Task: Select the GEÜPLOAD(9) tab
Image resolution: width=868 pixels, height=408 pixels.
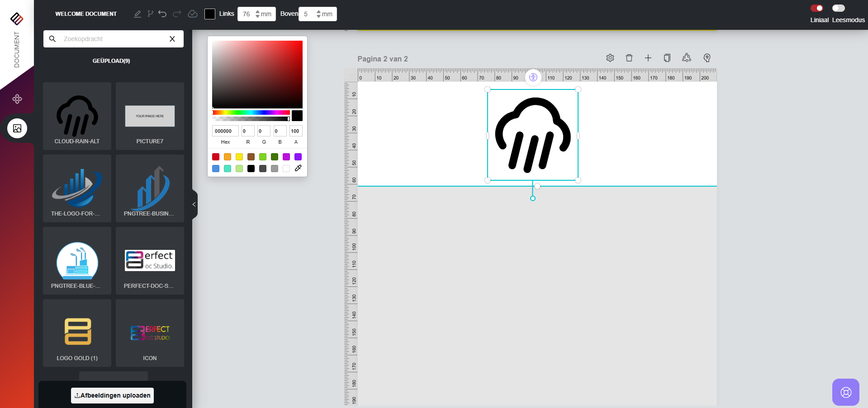Action: tap(111, 61)
